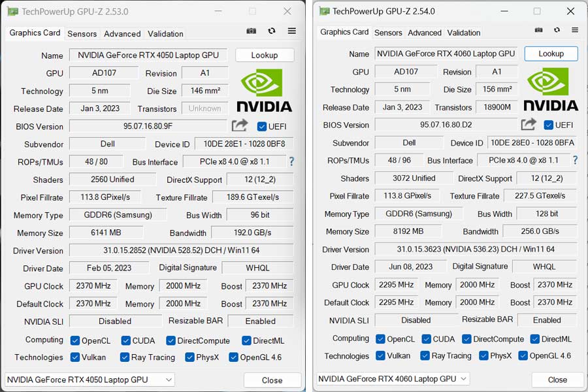Toggle OpenCL checkbox in the RTX 4060 window
This screenshot has height=392, width=588.
point(380,339)
